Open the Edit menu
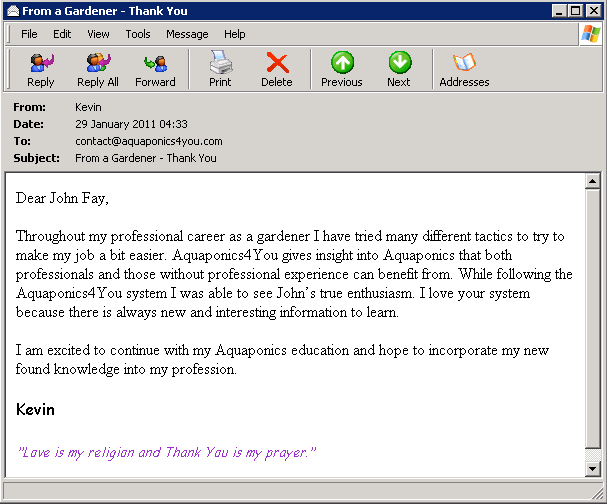This screenshot has width=607, height=504. [x=62, y=34]
